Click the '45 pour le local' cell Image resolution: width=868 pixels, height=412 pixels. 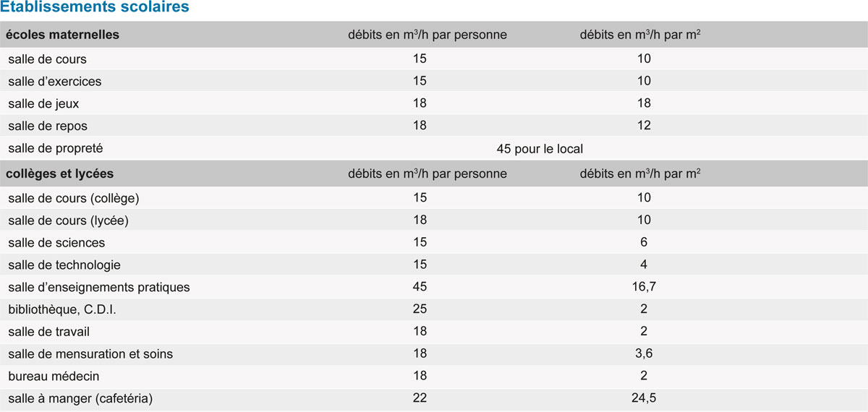[540, 149]
